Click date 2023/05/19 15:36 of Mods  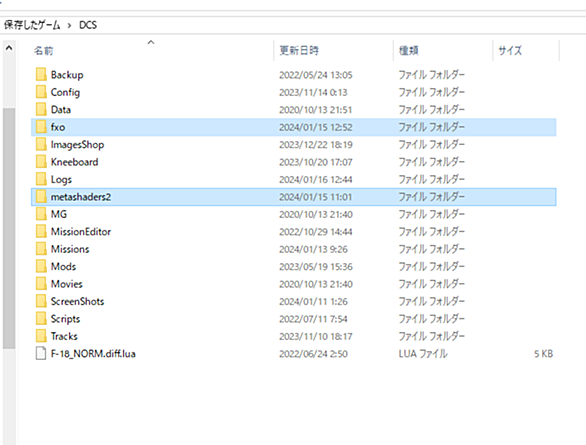[316, 266]
